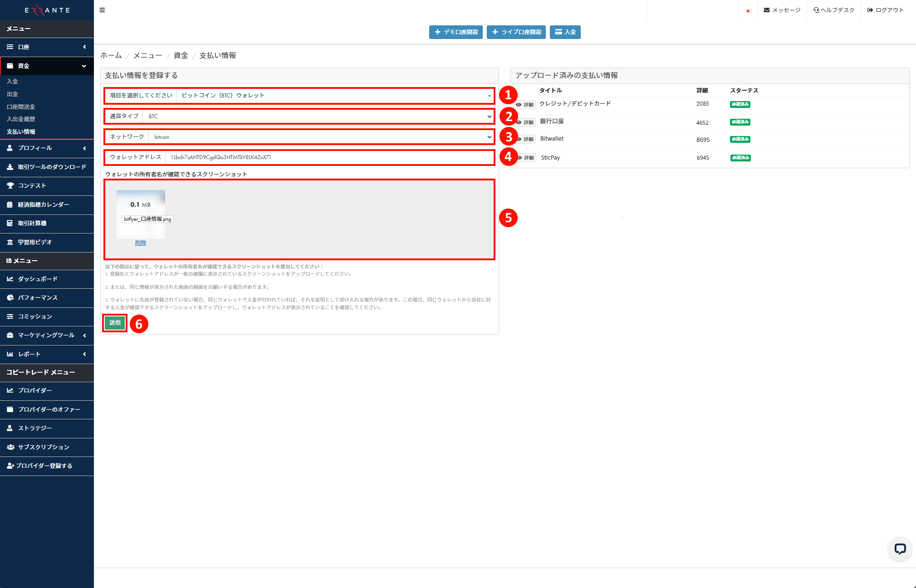Click 削除 link under uploaded file

point(140,243)
